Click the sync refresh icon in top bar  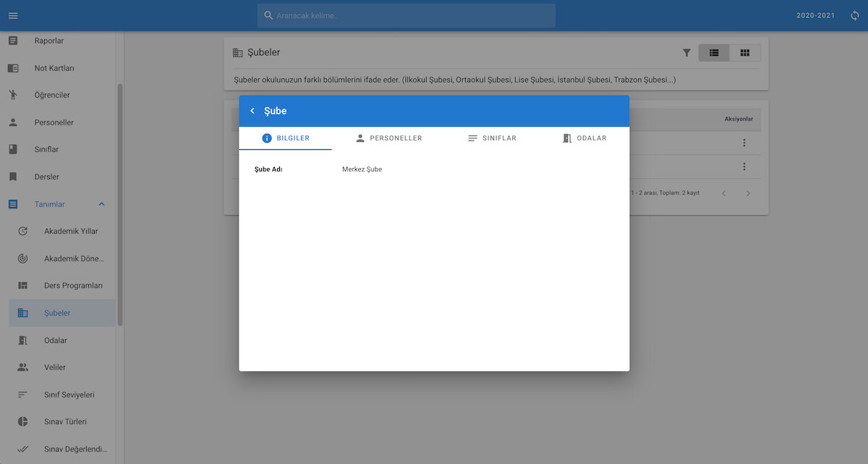pyautogui.click(x=855, y=15)
